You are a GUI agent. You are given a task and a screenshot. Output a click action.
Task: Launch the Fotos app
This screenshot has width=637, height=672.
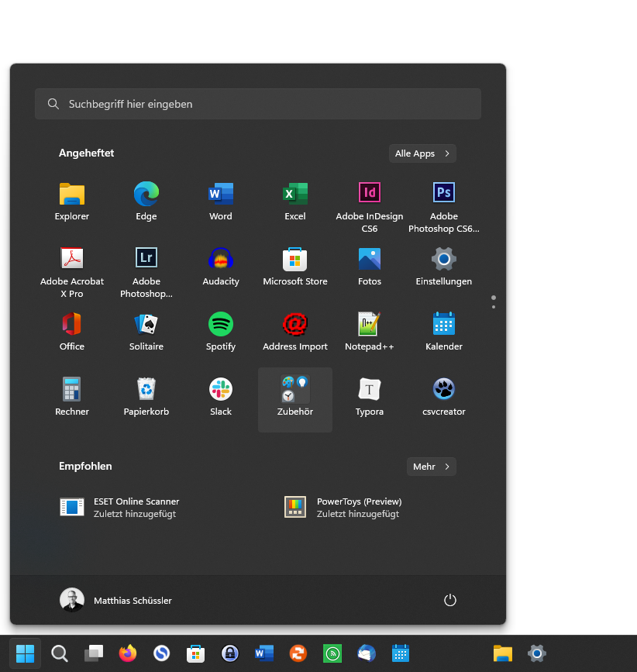(370, 267)
